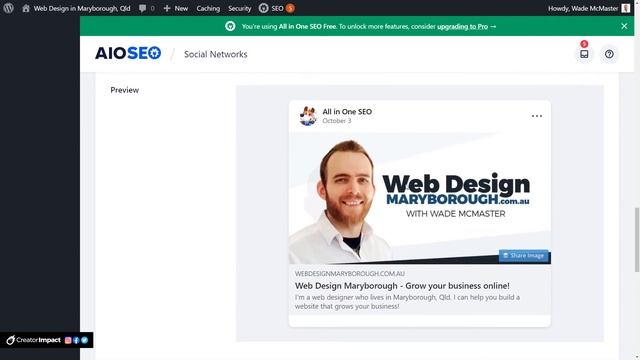
Task: Open the WordPress logo menu
Action: [8, 8]
